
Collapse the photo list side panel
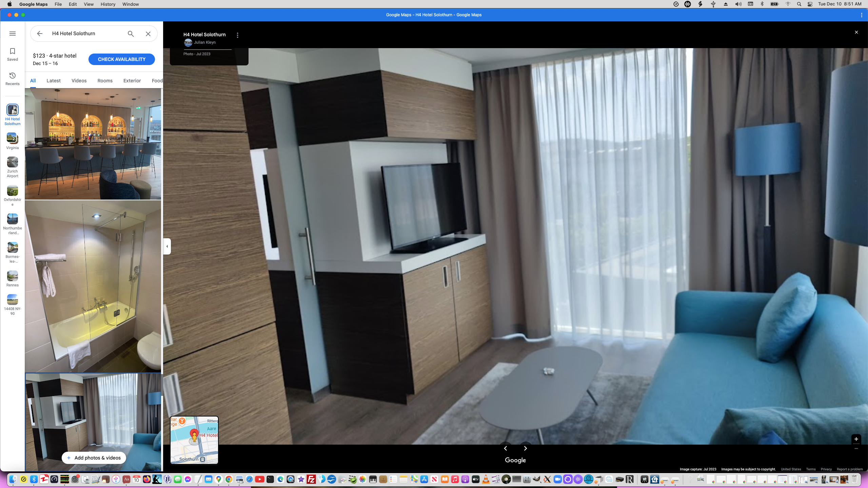(166, 246)
